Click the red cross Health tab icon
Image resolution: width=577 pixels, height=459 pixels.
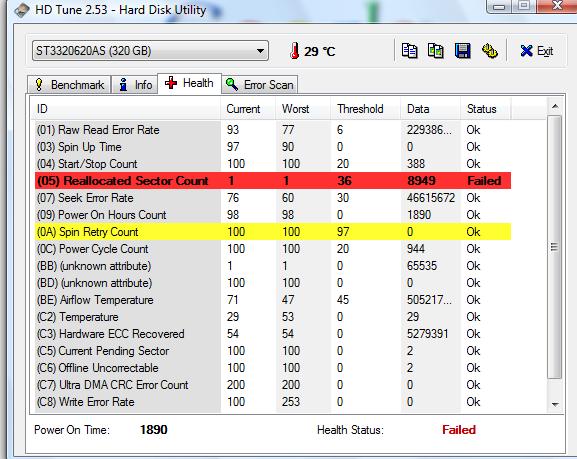coord(171,83)
